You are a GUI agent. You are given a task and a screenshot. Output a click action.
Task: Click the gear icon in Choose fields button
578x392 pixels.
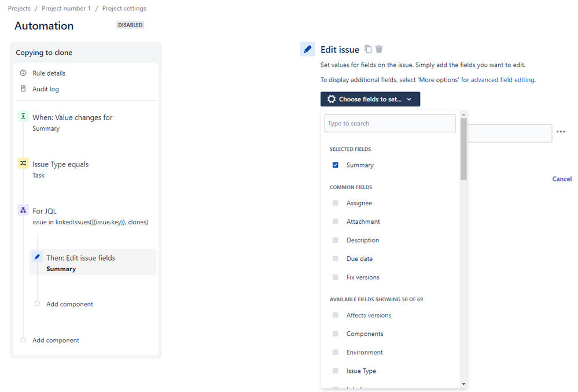click(332, 99)
